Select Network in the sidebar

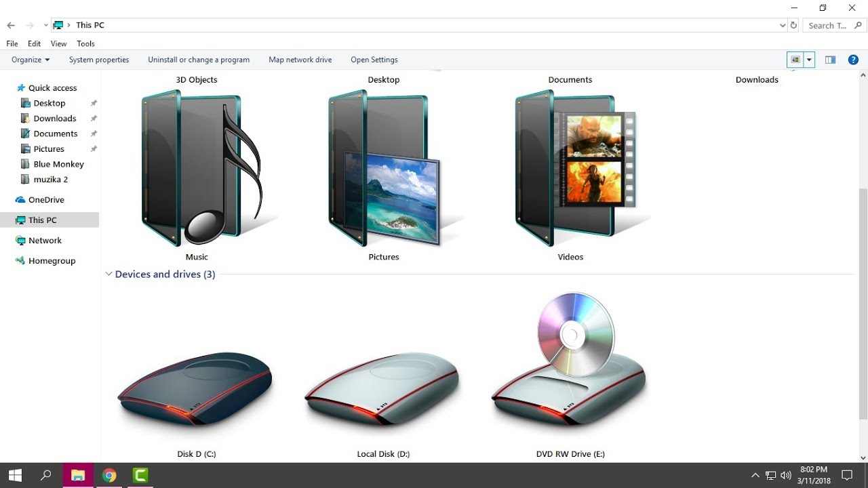[x=45, y=240]
